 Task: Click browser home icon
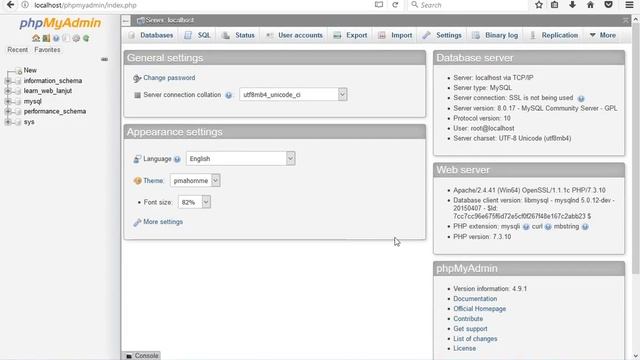[x=590, y=5]
